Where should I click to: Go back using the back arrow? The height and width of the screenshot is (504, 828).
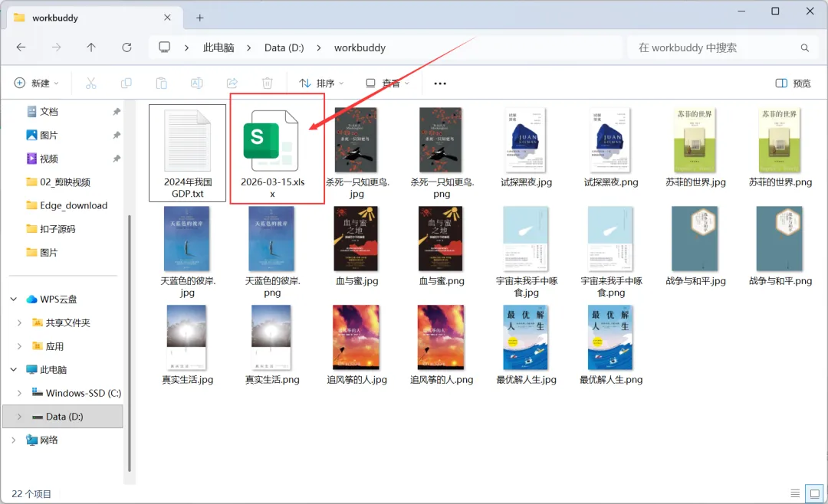(21, 47)
